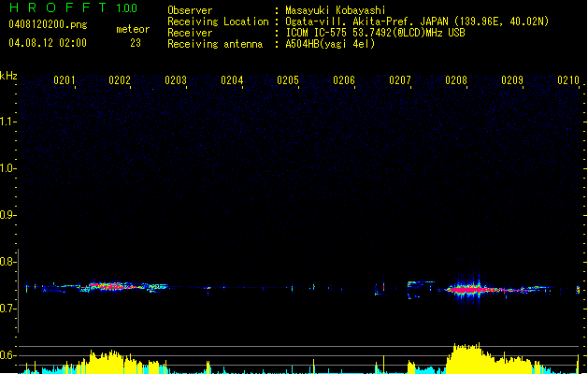Click the 0204 time marker
Screen dimensions: 588x374
pos(232,80)
